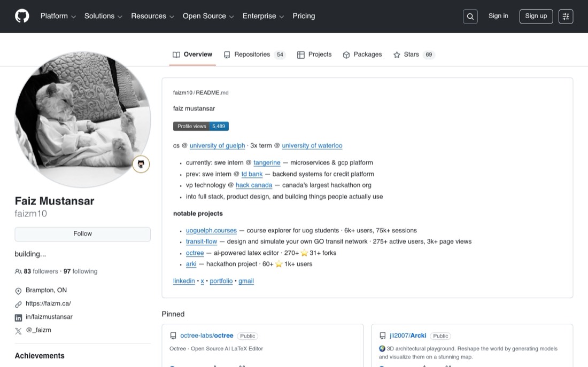Click the followers people icon
The height and width of the screenshot is (367, 588).
coord(18,271)
